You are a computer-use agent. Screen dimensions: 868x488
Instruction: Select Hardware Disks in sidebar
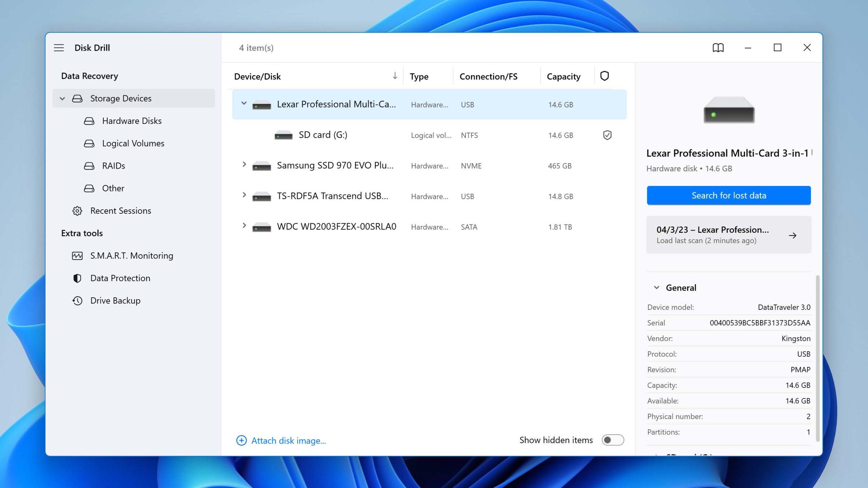click(x=132, y=121)
